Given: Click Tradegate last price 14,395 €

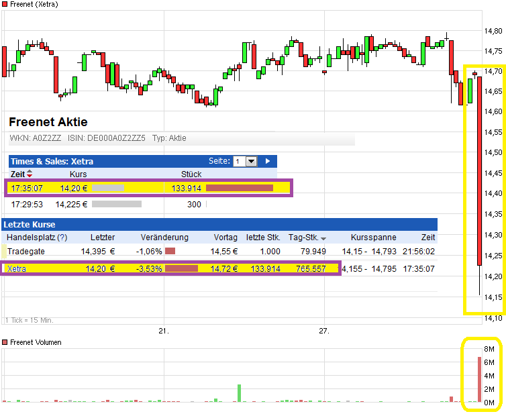Looking at the screenshot, I should [x=98, y=252].
